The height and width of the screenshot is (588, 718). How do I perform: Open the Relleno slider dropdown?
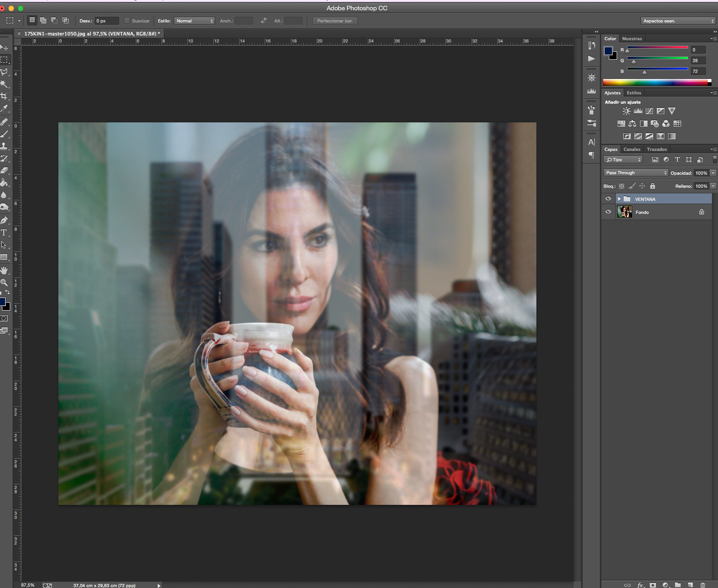(x=713, y=186)
